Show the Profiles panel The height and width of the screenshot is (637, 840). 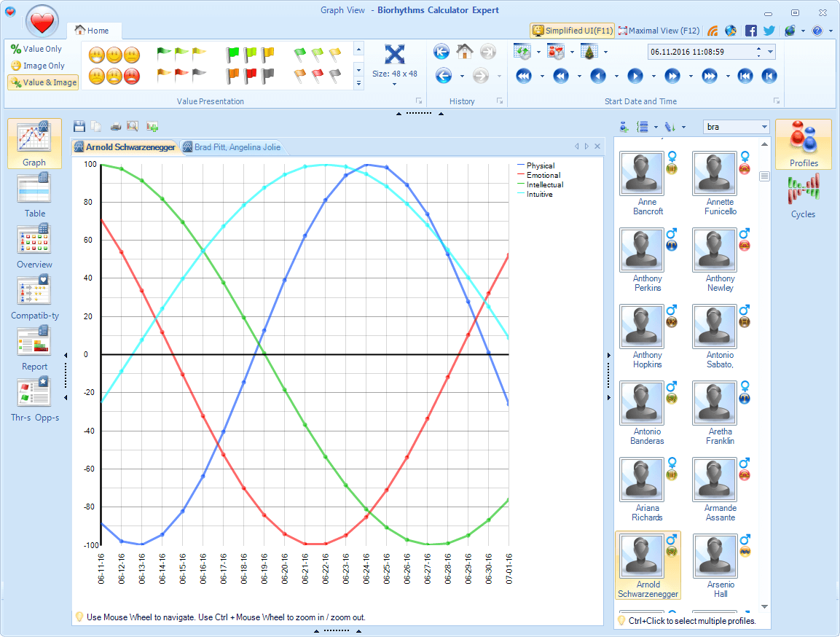tap(803, 144)
